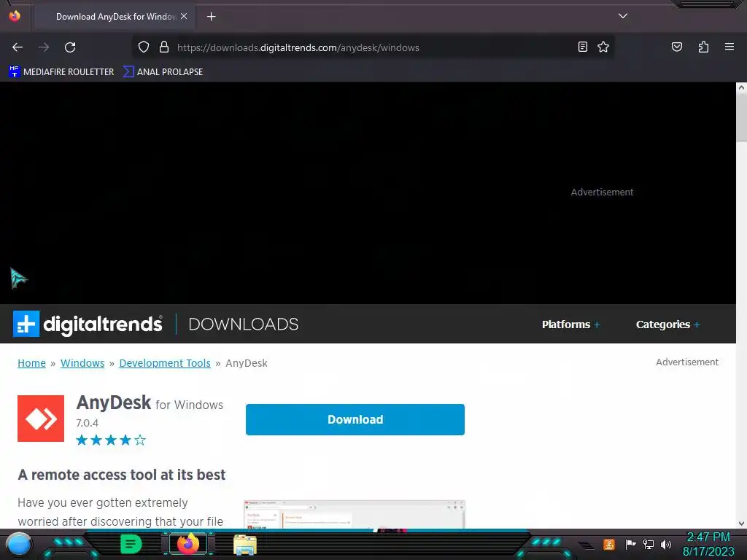The height and width of the screenshot is (560, 747).
Task: Click the red AnyDesk app icon
Action: (x=41, y=419)
